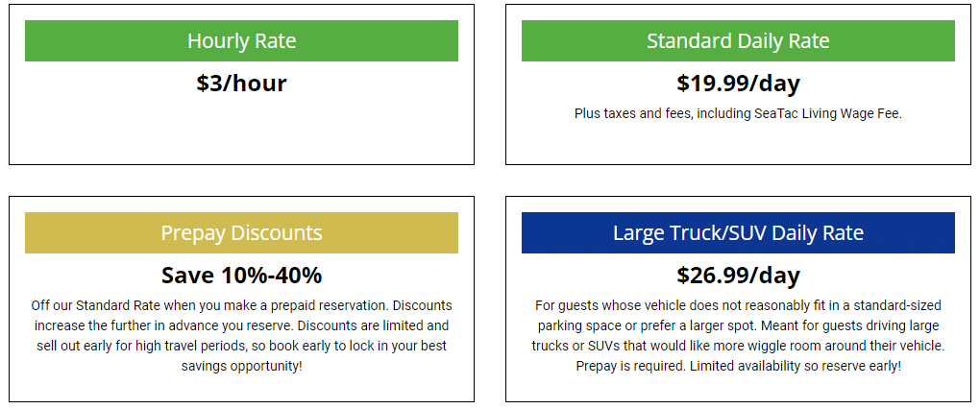Click the $26.99/day price
This screenshot has width=980, height=409.
(738, 276)
